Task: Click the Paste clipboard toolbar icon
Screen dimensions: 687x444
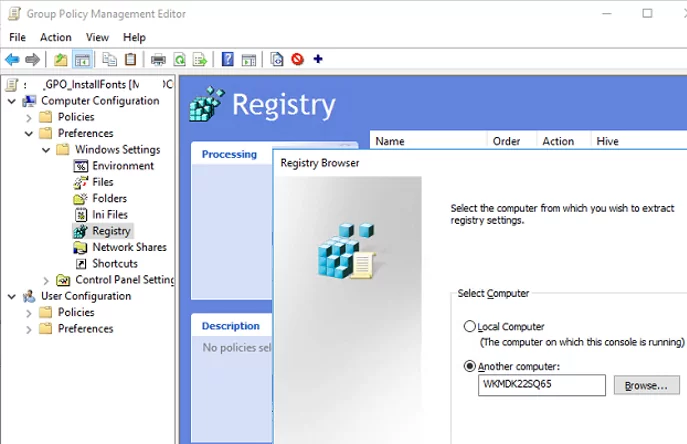Action: (x=131, y=59)
